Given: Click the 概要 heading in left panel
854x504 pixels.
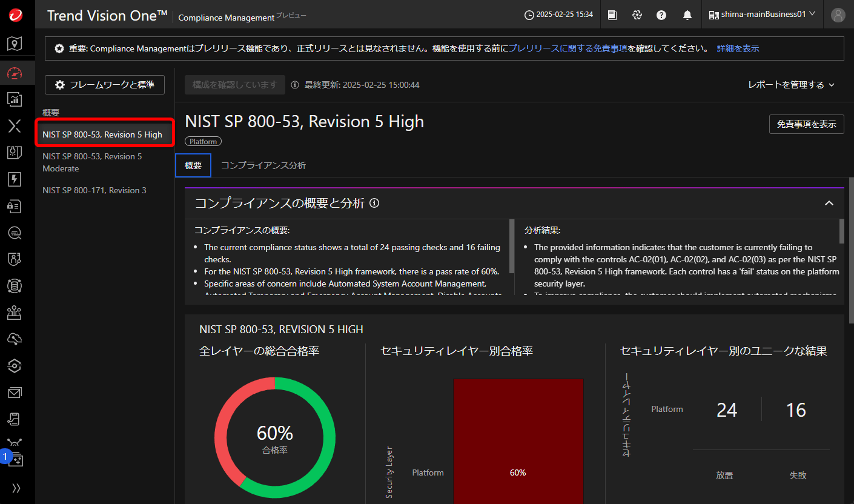Looking at the screenshot, I should point(51,113).
